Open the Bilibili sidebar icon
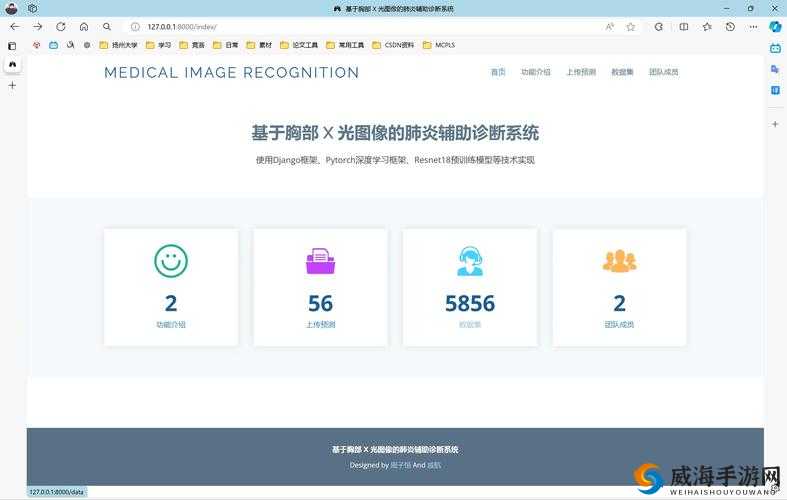 click(x=775, y=49)
